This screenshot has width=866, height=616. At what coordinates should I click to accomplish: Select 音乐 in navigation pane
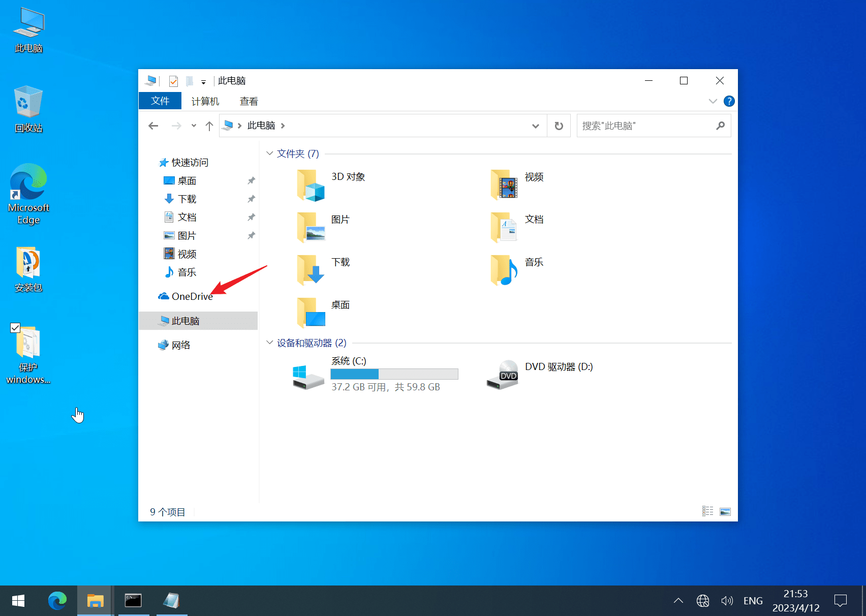tap(187, 272)
